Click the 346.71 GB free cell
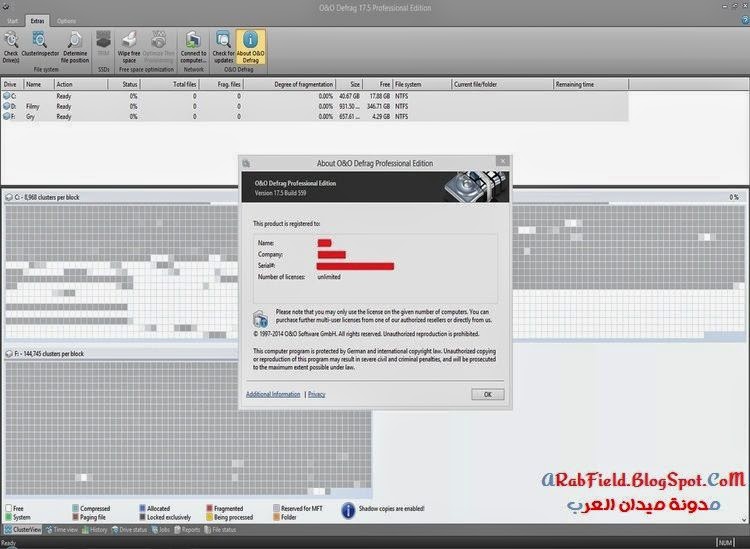 click(x=378, y=107)
